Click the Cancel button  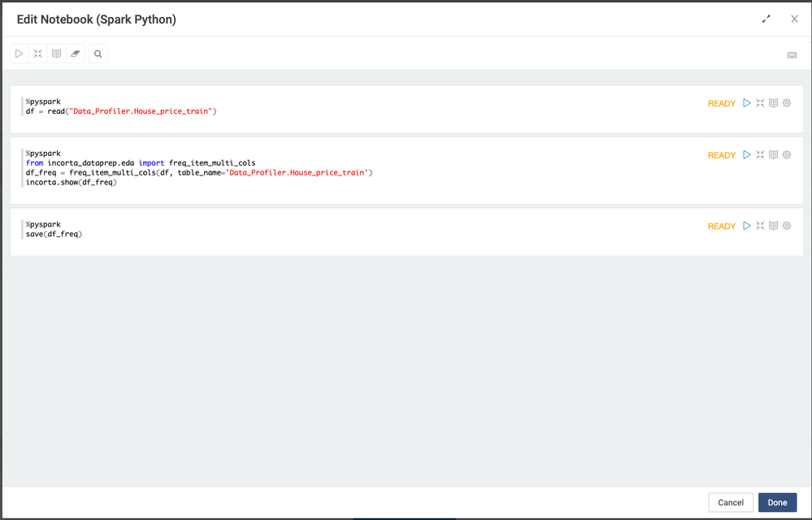(730, 502)
